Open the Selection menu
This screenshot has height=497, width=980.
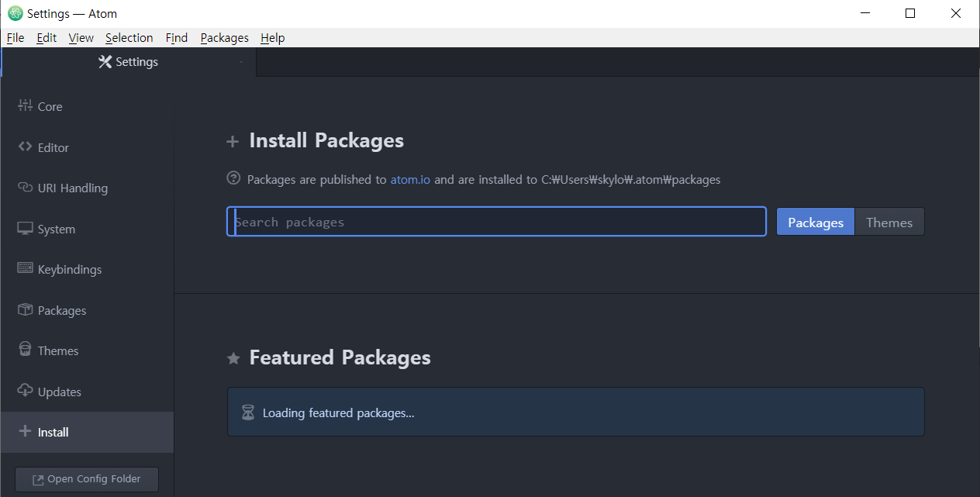point(129,37)
